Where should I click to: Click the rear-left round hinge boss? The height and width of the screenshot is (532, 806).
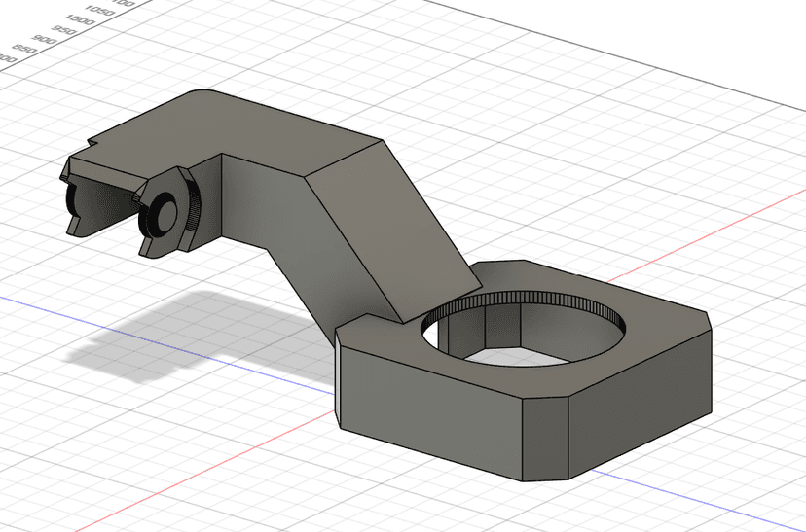click(71, 200)
